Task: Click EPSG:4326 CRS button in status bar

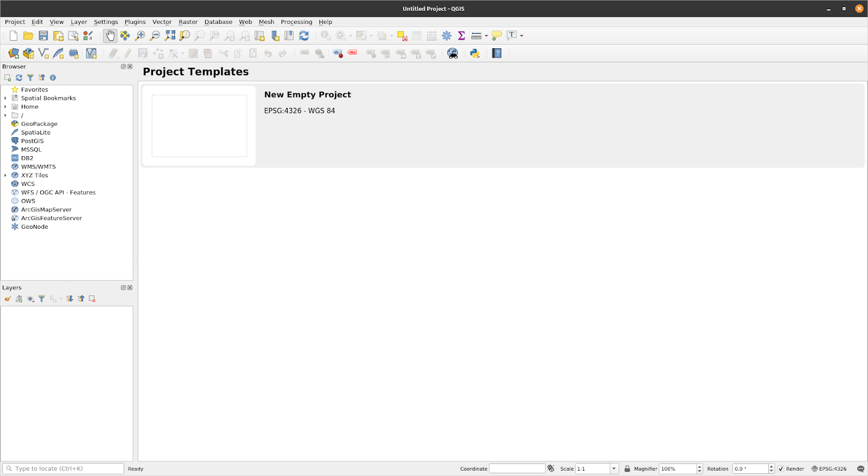Action: click(x=829, y=469)
